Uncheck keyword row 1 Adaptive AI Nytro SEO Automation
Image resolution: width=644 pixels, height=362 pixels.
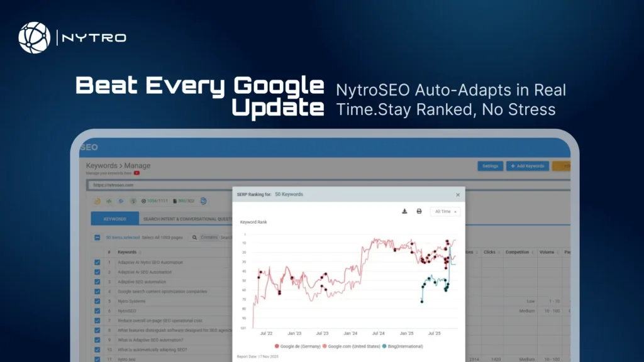[x=97, y=262]
